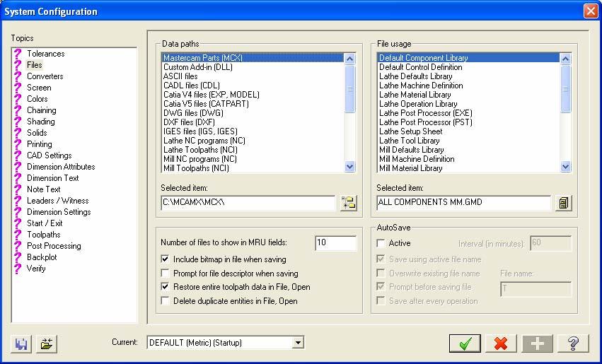The height and width of the screenshot is (364, 602).
Task: Enable Delete duplicate entities in File, Open
Action: (166, 301)
